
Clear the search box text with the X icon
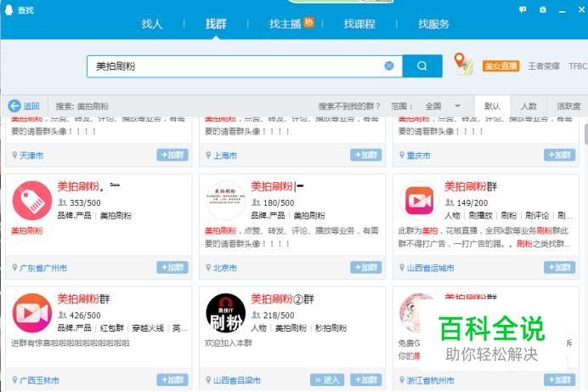click(x=389, y=66)
